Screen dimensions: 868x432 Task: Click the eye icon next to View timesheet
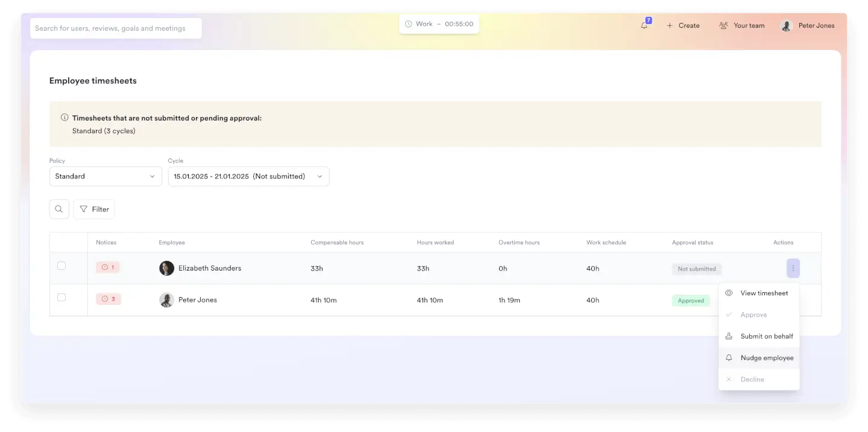coord(729,293)
